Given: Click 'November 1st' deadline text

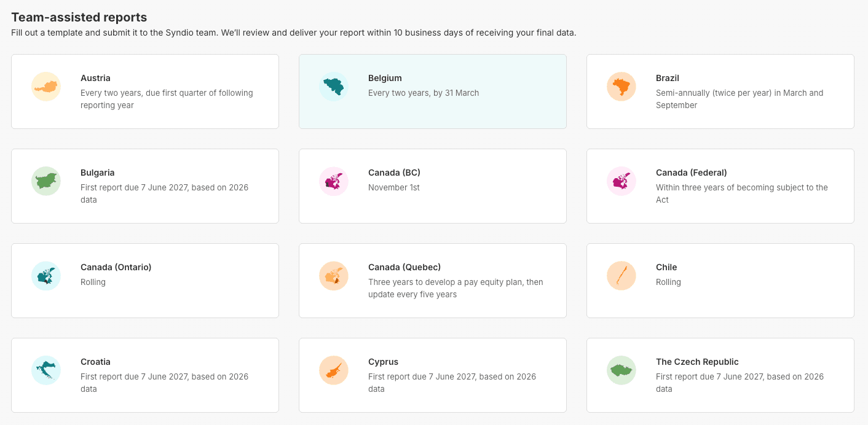Looking at the screenshot, I should click(x=394, y=187).
